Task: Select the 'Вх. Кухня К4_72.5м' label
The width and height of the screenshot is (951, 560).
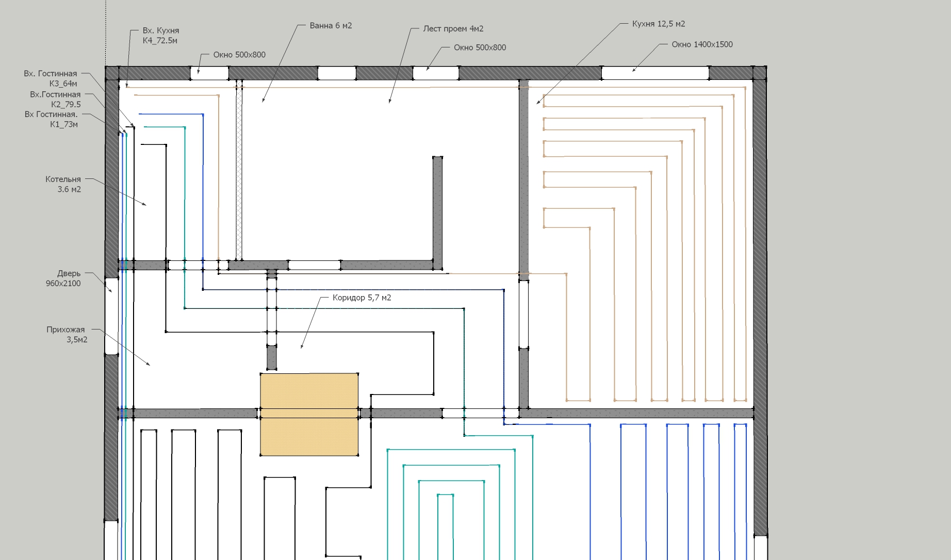Action: pos(161,36)
